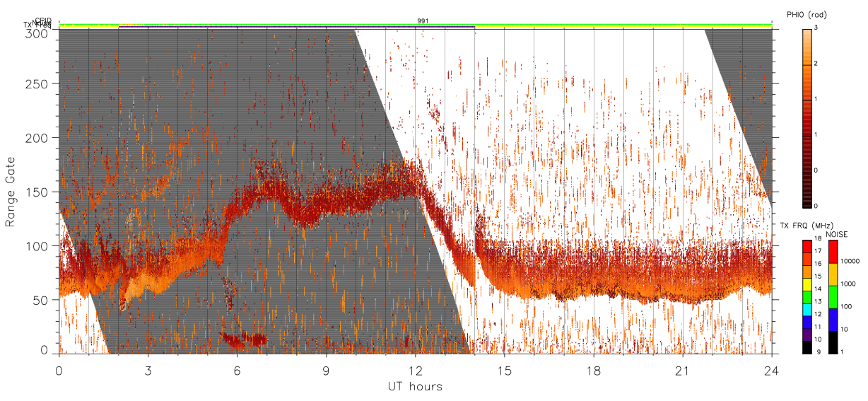Click the yellow 14–15 MHz TX FRQ swatch
This screenshot has width=868, height=401.
point(807,284)
